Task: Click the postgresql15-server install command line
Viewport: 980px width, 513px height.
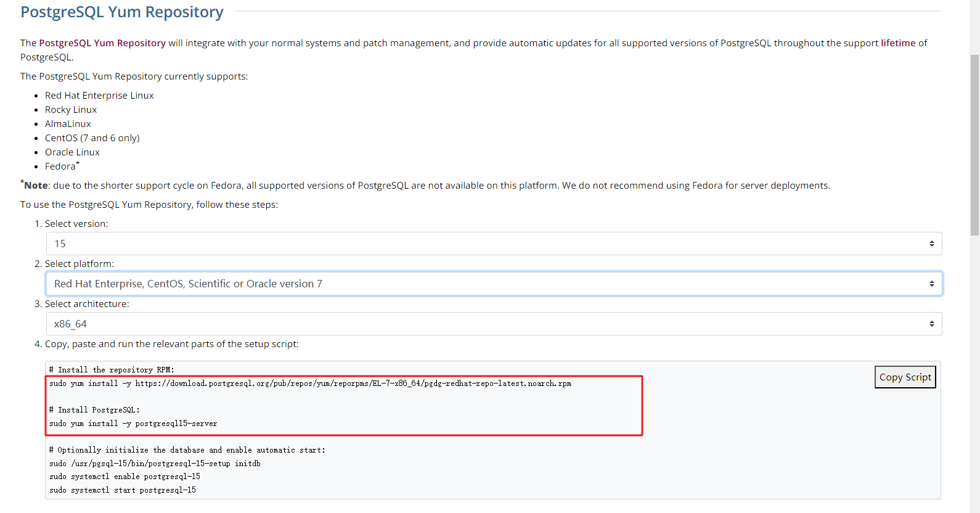Action: (x=133, y=424)
